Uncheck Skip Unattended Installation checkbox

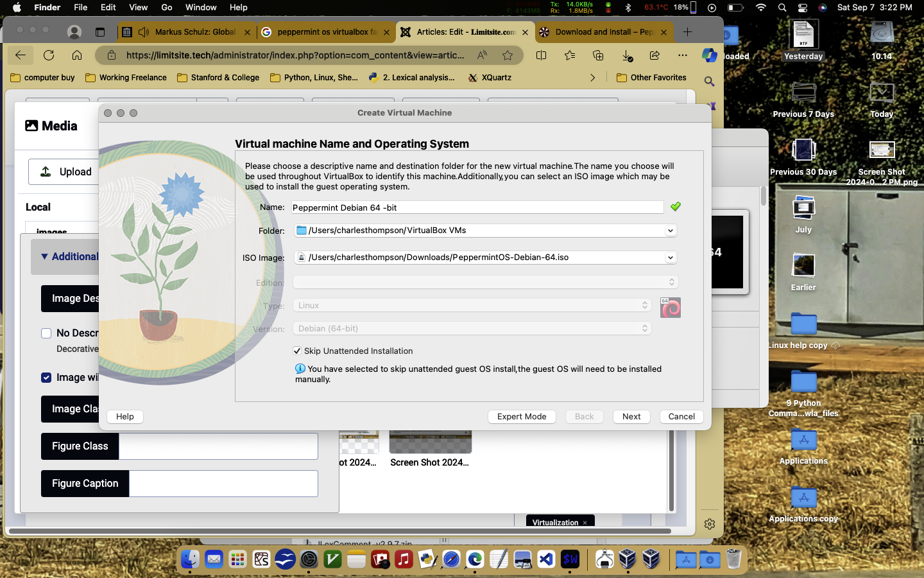[297, 351]
